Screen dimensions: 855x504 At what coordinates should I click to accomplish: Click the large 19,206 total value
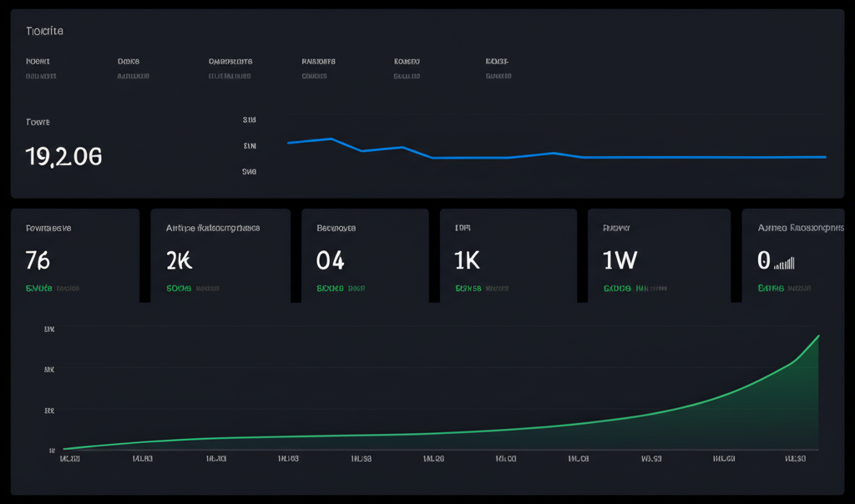(63, 156)
